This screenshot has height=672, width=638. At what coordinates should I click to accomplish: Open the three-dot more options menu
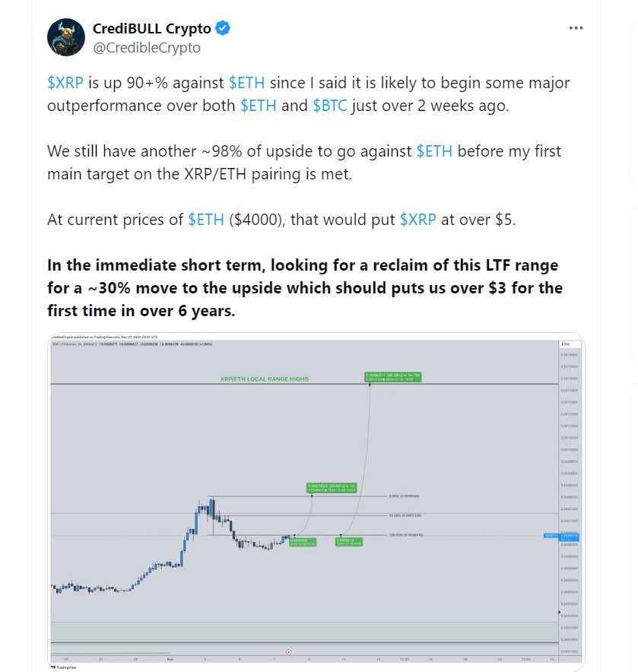click(x=576, y=28)
